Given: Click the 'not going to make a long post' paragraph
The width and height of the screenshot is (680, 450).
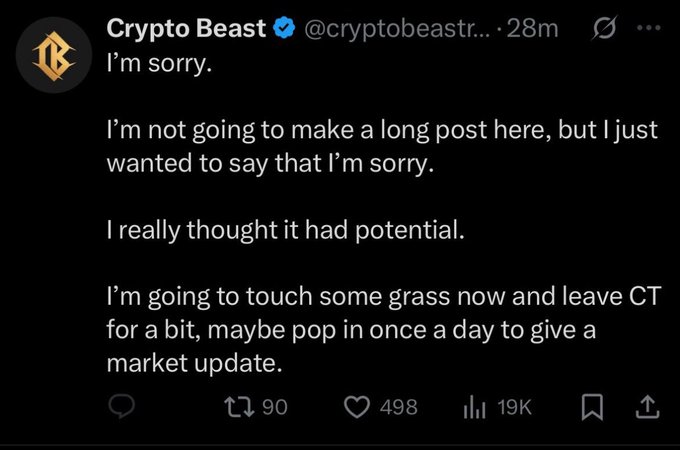Looking at the screenshot, I should (x=382, y=147).
